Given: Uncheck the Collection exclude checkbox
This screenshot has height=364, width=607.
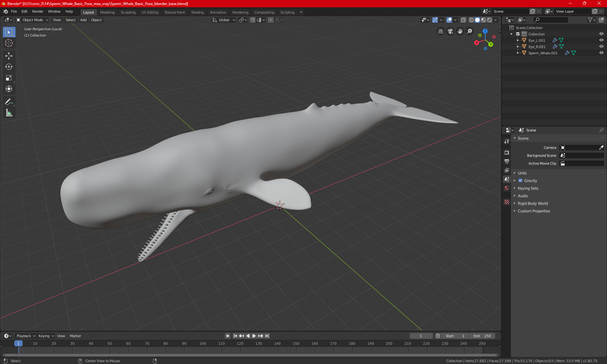Looking at the screenshot, I should pos(518,34).
